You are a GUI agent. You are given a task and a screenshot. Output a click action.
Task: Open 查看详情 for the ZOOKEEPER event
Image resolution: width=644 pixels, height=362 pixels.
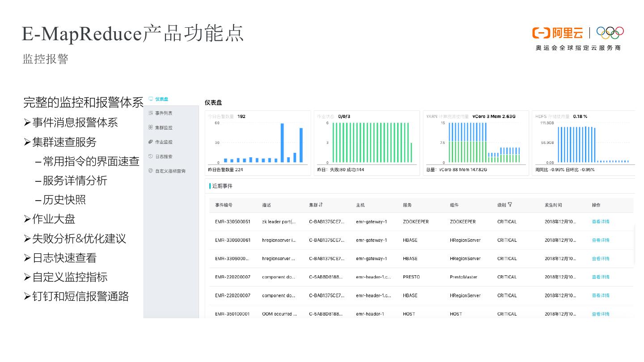[x=600, y=222]
